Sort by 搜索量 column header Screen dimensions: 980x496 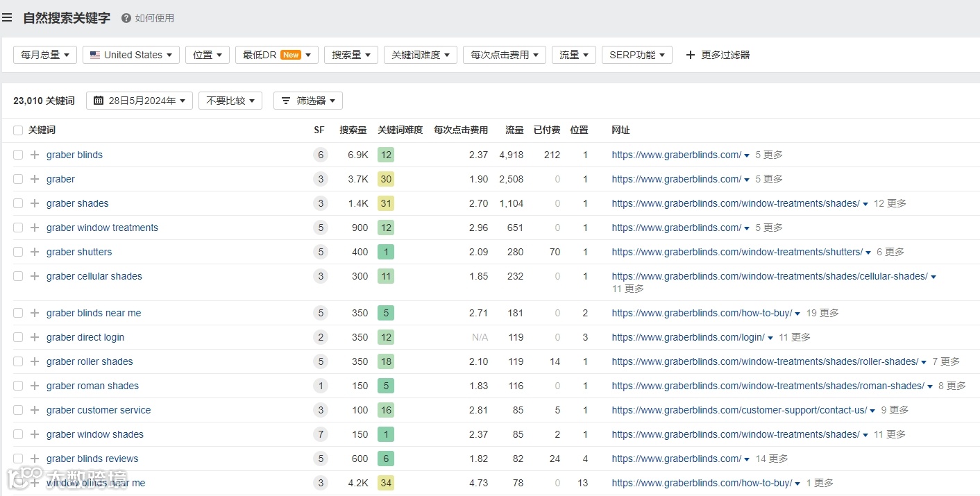click(353, 130)
